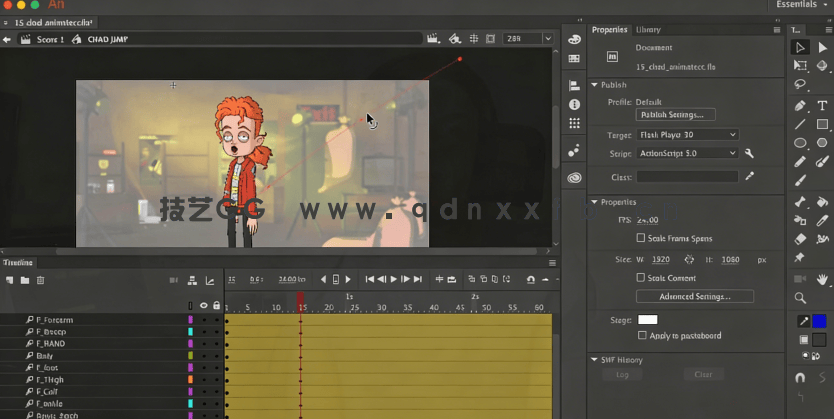Image resolution: width=834 pixels, height=419 pixels.
Task: Open the Info panel icon
Action: (x=574, y=104)
